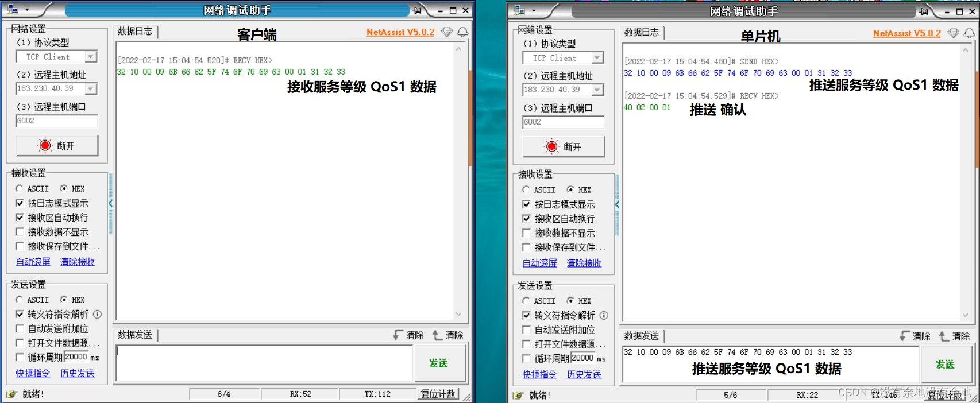Click the 断开 disconnect button in 单片机

tap(564, 146)
